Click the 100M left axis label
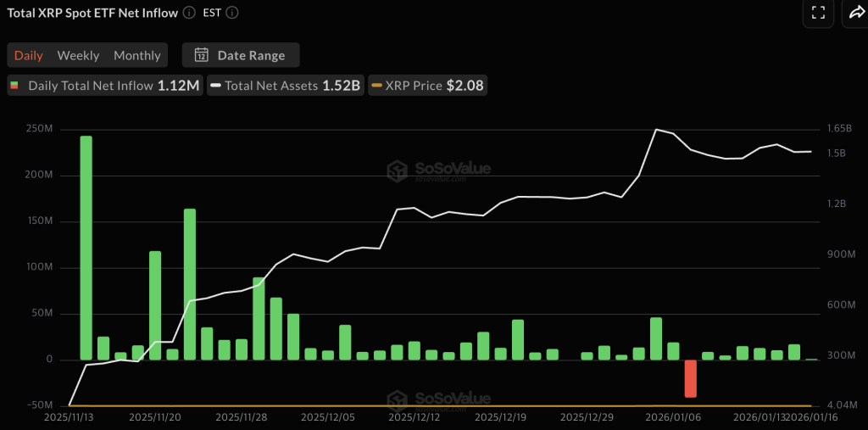Image resolution: width=868 pixels, height=430 pixels. coord(38,268)
